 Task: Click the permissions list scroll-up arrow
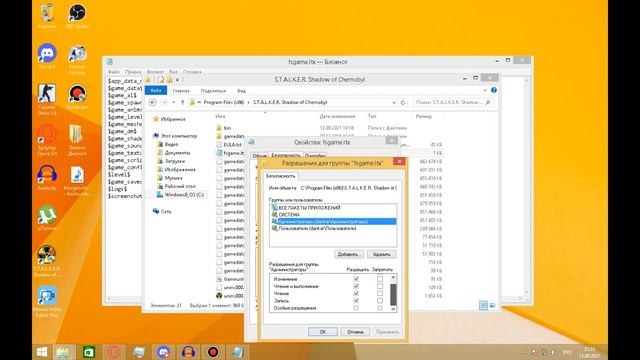coord(393,278)
